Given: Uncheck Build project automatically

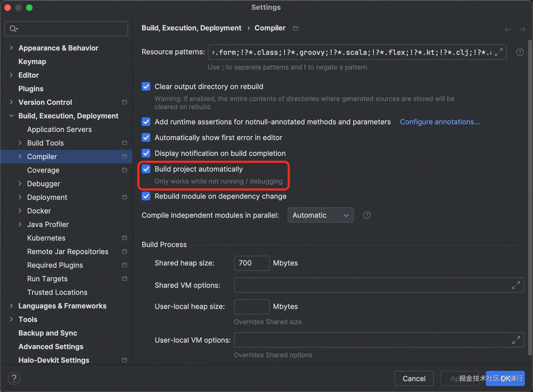Looking at the screenshot, I should 146,169.
